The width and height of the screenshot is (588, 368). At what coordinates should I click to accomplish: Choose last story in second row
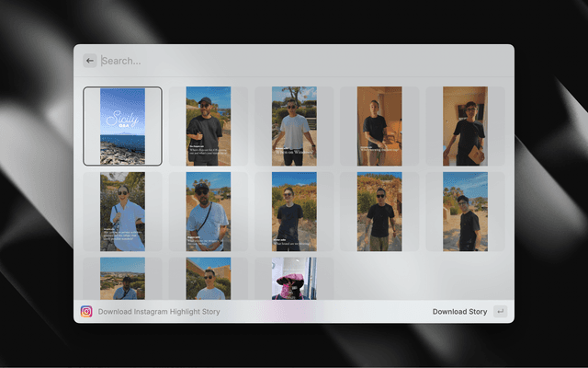[465, 212]
